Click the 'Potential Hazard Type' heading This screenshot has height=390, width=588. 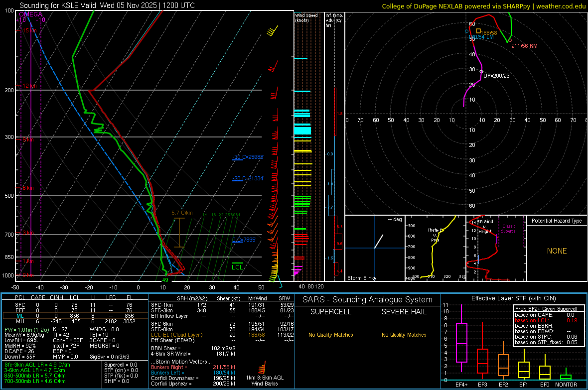tap(557, 221)
